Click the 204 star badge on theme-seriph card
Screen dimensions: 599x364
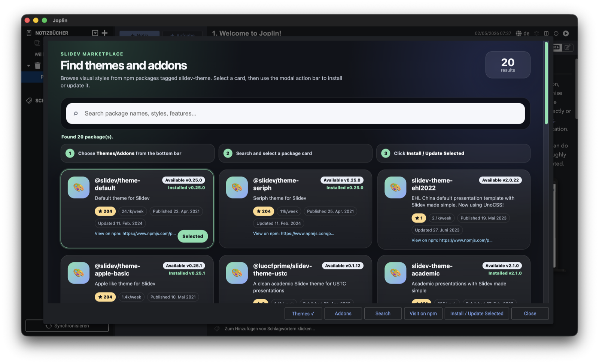tap(264, 211)
